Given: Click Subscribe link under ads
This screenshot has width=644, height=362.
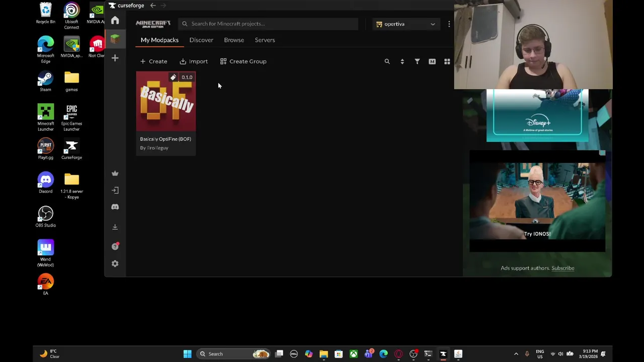Looking at the screenshot, I should click(562, 268).
